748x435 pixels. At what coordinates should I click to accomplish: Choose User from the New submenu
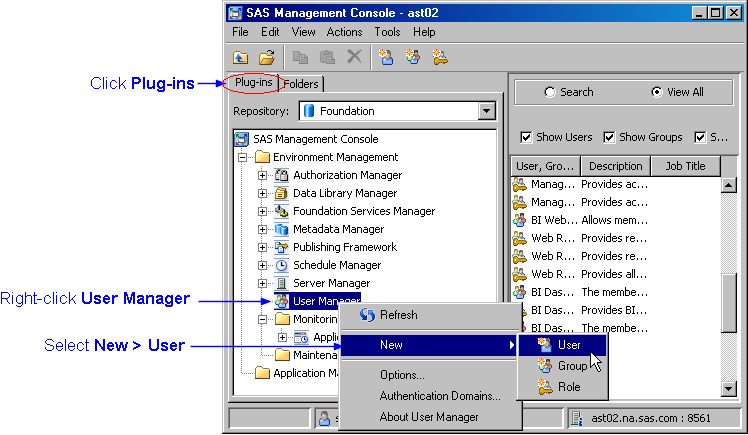(568, 345)
